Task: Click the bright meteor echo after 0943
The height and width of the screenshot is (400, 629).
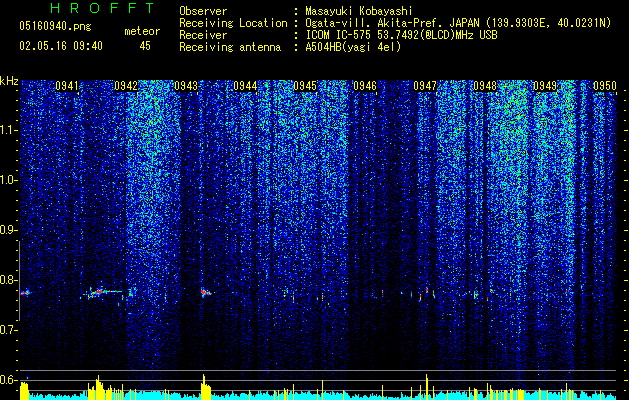Action: pos(207,292)
